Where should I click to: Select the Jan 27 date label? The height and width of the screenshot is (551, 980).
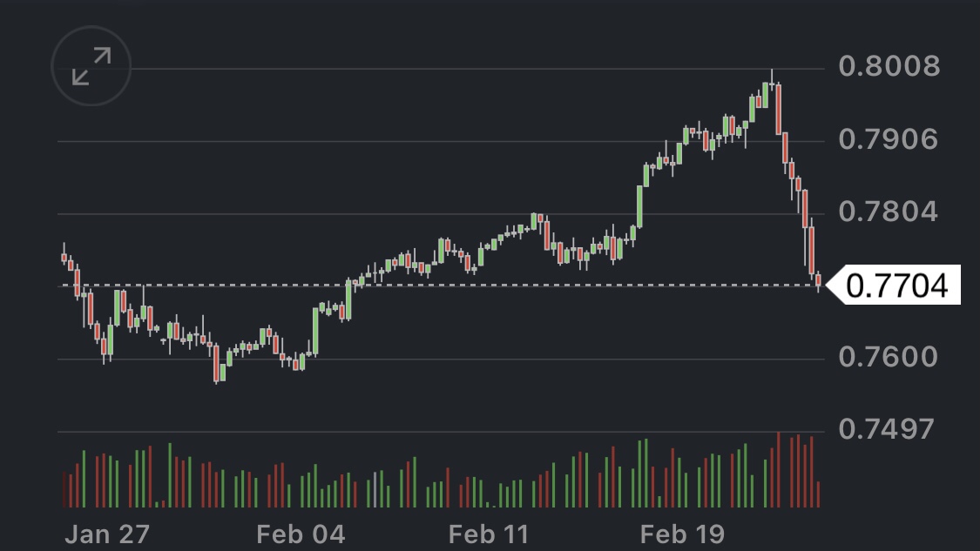pos(107,534)
